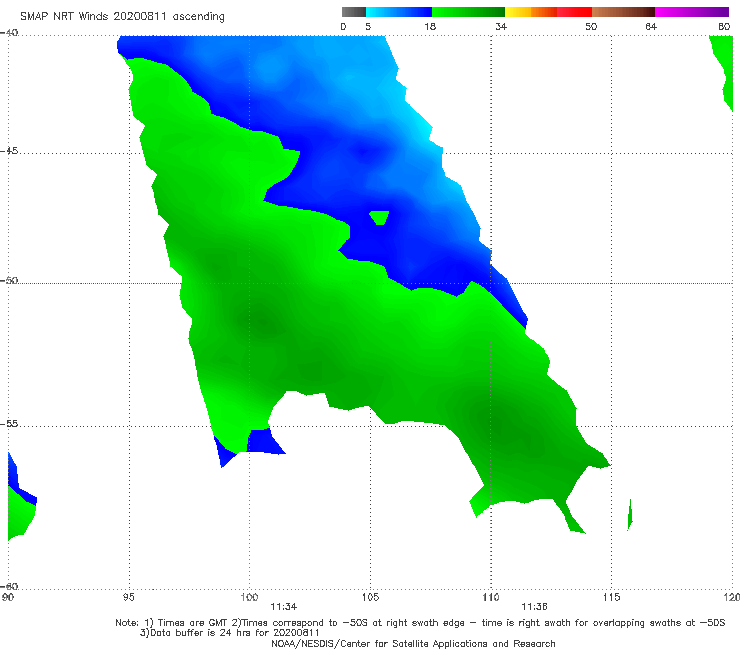This screenshot has width=740, height=650.
Task: Click the color scale label '34'
Action: tap(501, 26)
